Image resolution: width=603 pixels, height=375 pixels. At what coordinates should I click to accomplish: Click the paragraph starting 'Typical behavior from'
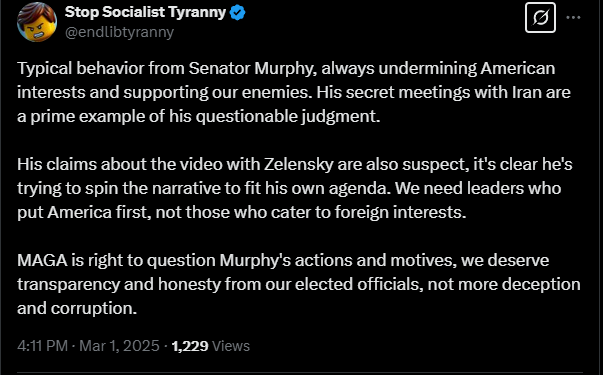[x=294, y=92]
